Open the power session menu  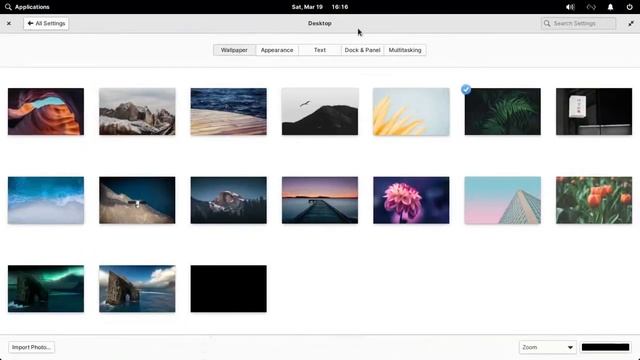click(x=629, y=7)
